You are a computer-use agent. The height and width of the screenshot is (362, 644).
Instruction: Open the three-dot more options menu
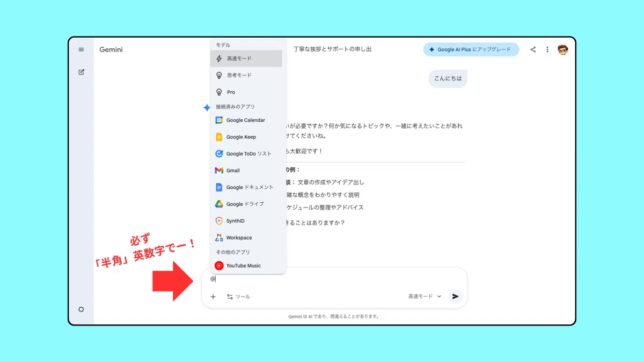[547, 49]
